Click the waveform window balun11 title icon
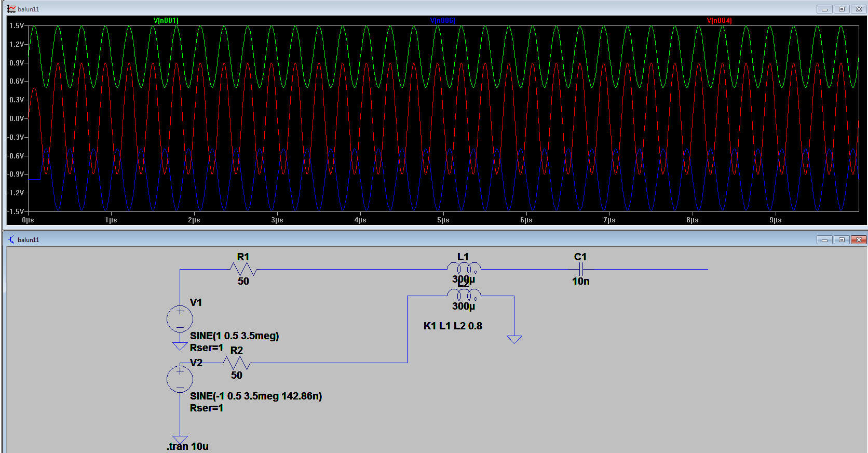This screenshot has width=868, height=453. pyautogui.click(x=11, y=9)
